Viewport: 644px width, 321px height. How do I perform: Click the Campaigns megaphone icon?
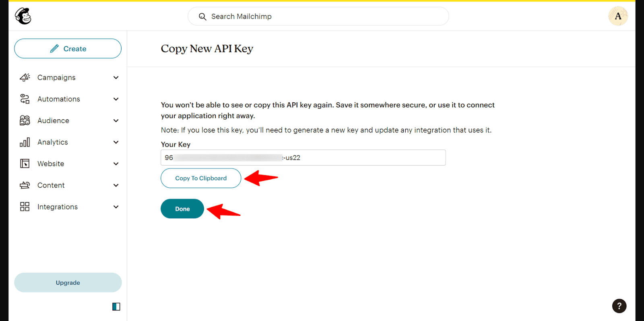(25, 77)
